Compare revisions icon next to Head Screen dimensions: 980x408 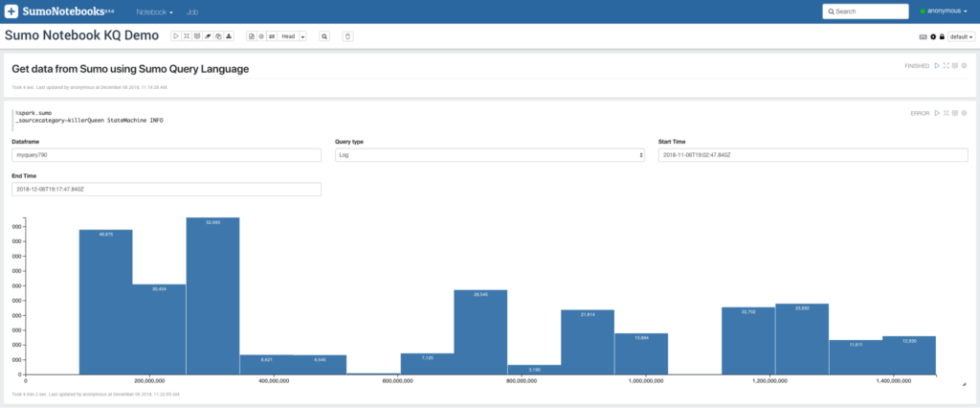pos(272,36)
